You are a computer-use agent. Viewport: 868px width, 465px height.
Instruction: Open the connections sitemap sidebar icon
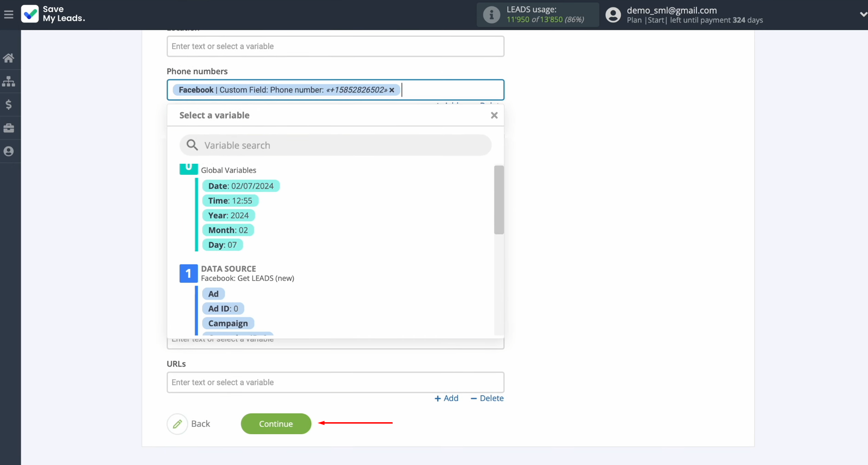click(9, 81)
